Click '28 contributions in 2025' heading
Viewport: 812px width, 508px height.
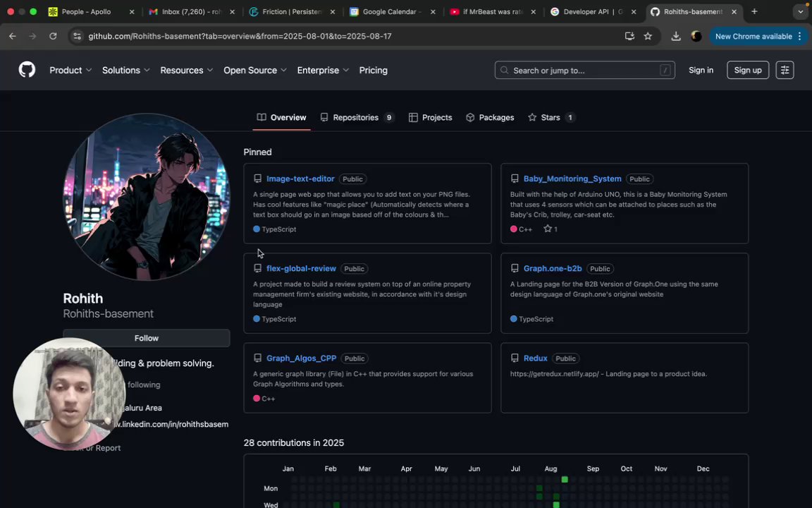point(294,442)
